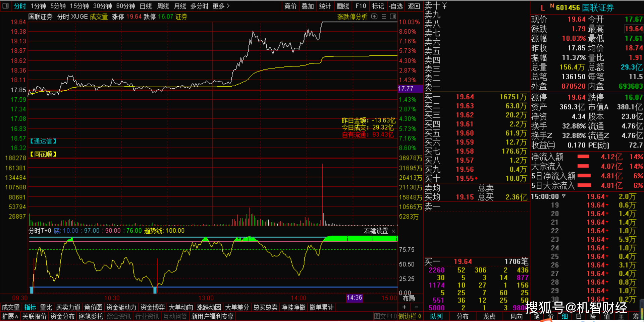
Task: Select the 指标 tab
Action: [x=30, y=307]
